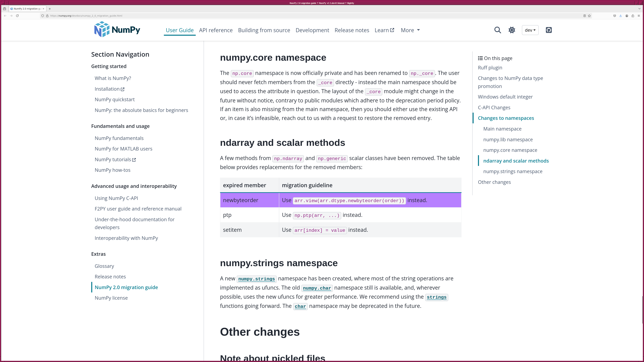Save page to Pocket
Viewport: 644px width, 362px height.
[x=614, y=16]
